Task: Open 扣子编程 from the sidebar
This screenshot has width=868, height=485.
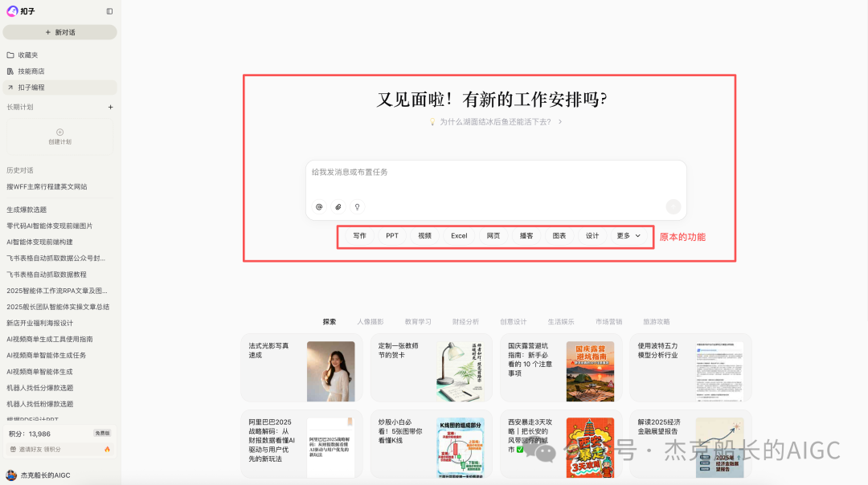Action: click(59, 88)
